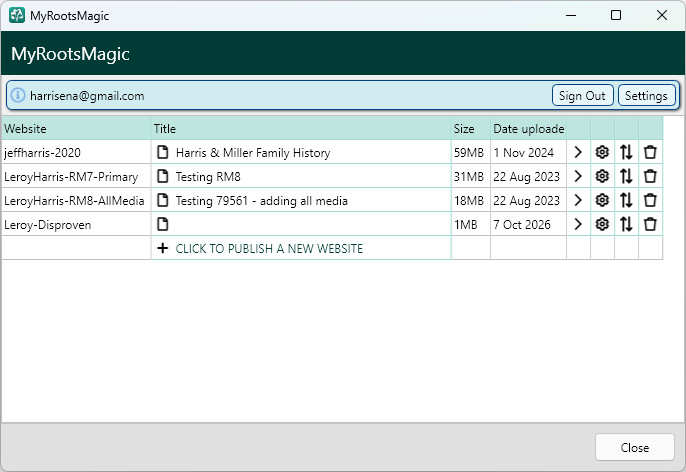Click CLICK TO PUBLISH A NEW WEBSITE

click(x=269, y=248)
